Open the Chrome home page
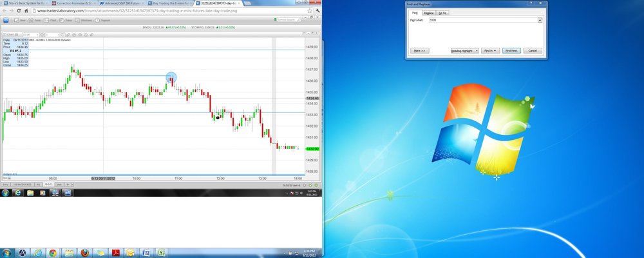Screen dimensions: 644x258 (26, 11)
